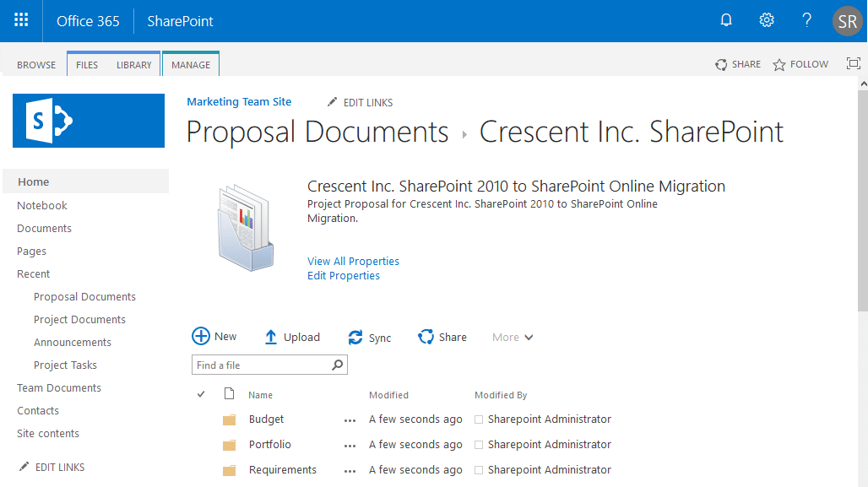Toggle Follow for this site
The height and width of the screenshot is (487, 868).
[x=799, y=63]
